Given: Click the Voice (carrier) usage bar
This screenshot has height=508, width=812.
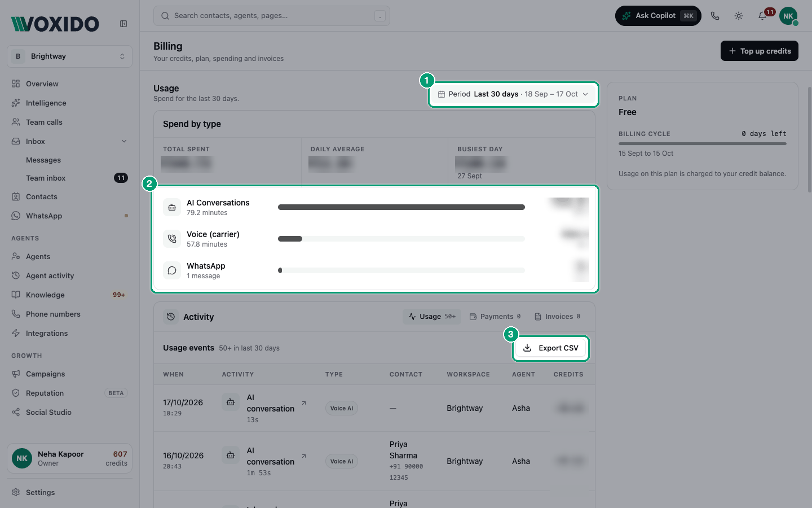Looking at the screenshot, I should (x=401, y=239).
